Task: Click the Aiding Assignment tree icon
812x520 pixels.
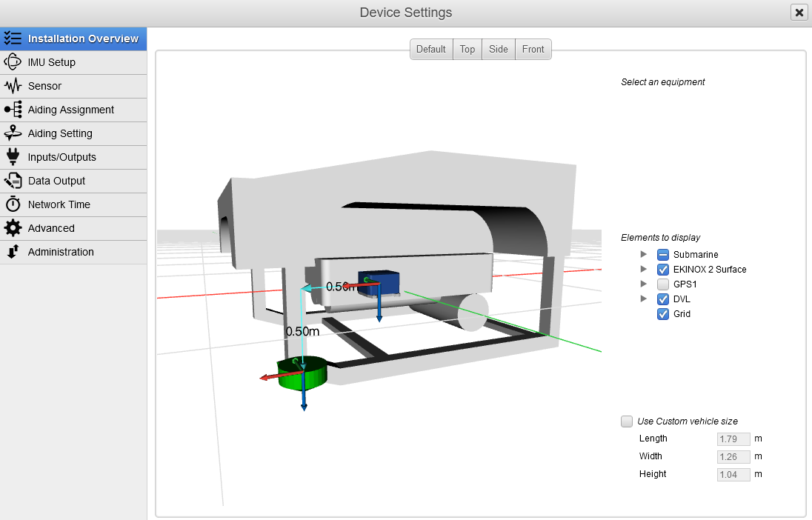Action: pyautogui.click(x=13, y=110)
